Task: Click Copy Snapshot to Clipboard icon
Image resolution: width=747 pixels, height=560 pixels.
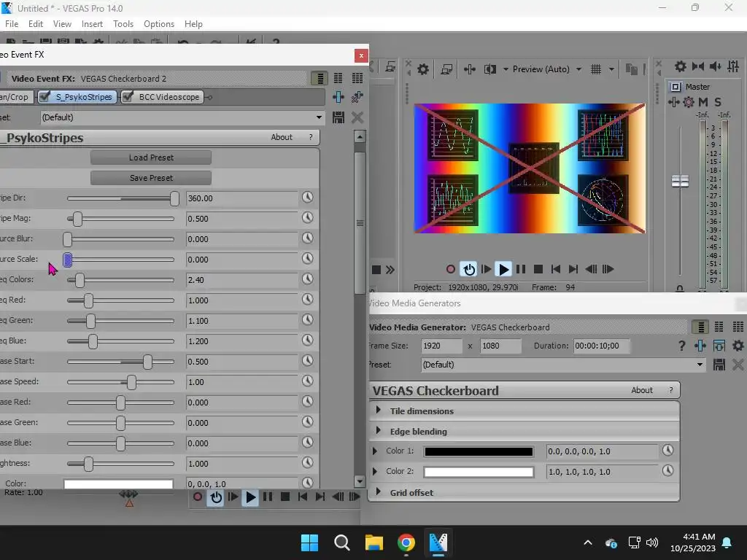Action: (631, 69)
